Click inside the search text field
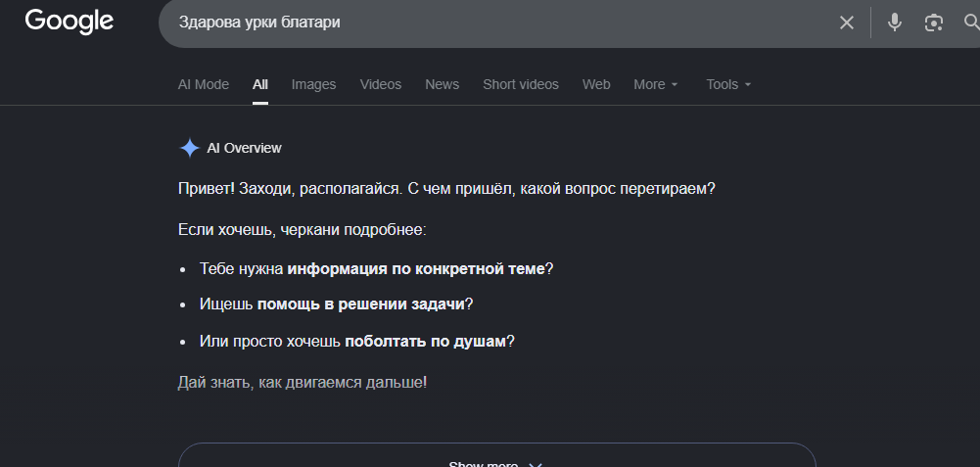The width and height of the screenshot is (980, 467). [500, 23]
